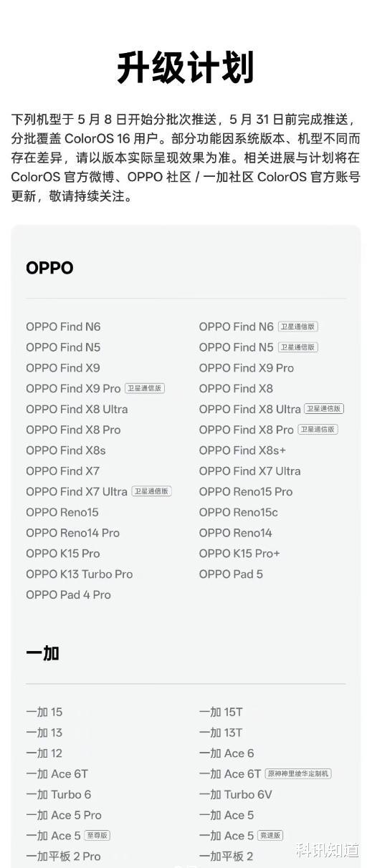Click the 卫星通信版 tag beside Find N5
The image size is (367, 868).
pos(297,347)
